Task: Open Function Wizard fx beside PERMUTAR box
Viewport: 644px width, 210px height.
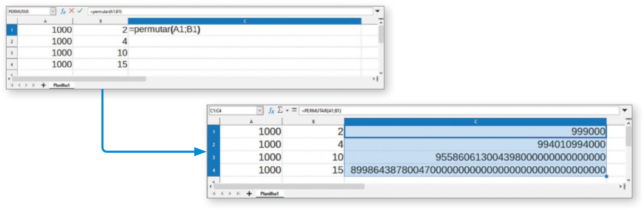Action: coord(63,12)
